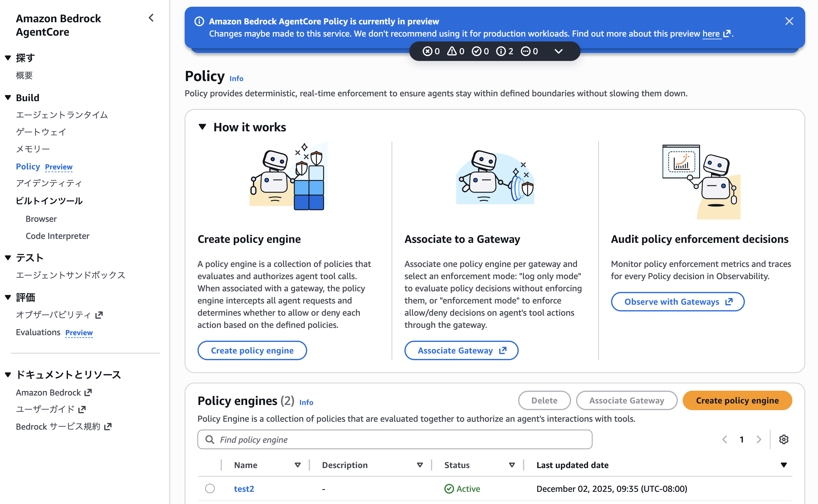The width and height of the screenshot is (818, 504).
Task: Dismiss the preview banner with the X icon
Action: click(789, 21)
